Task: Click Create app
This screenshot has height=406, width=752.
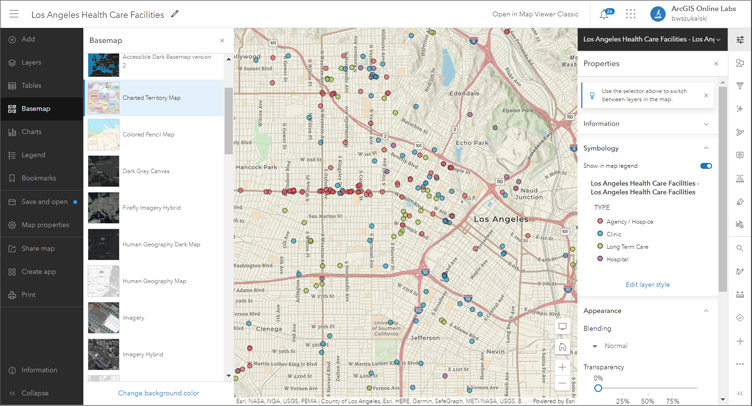Action: click(x=41, y=271)
